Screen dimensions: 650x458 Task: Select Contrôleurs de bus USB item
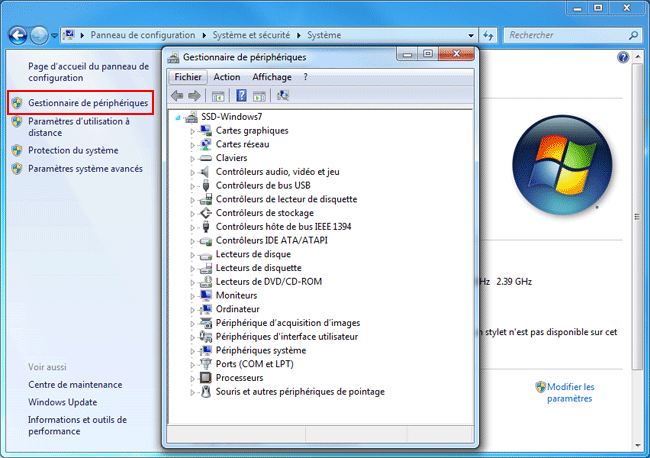click(262, 185)
